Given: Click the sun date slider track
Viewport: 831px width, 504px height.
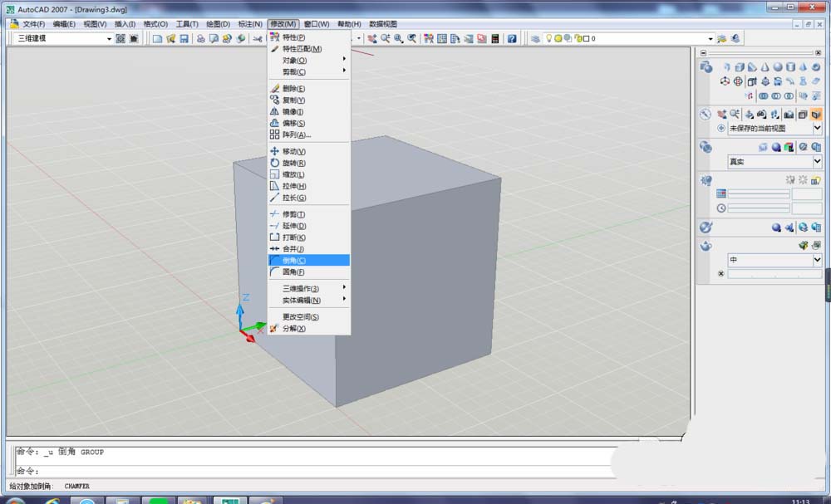Looking at the screenshot, I should pos(759,194).
